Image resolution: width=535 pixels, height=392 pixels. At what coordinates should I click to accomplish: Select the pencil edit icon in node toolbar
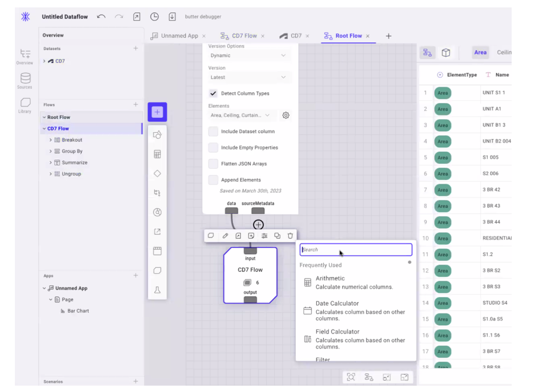tap(225, 235)
